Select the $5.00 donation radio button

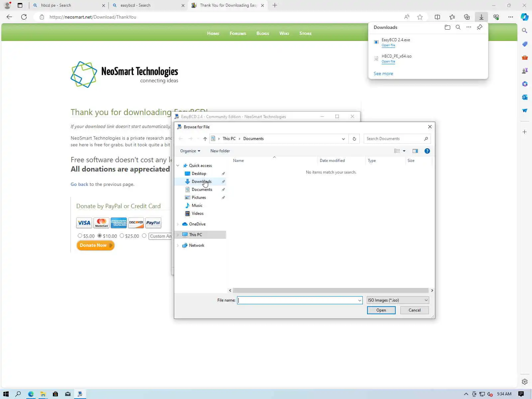(80, 236)
